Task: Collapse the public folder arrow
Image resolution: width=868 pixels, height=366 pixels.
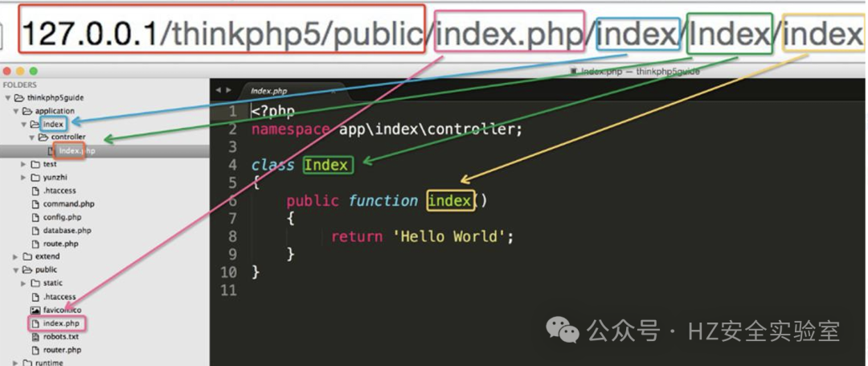Action: (x=16, y=270)
